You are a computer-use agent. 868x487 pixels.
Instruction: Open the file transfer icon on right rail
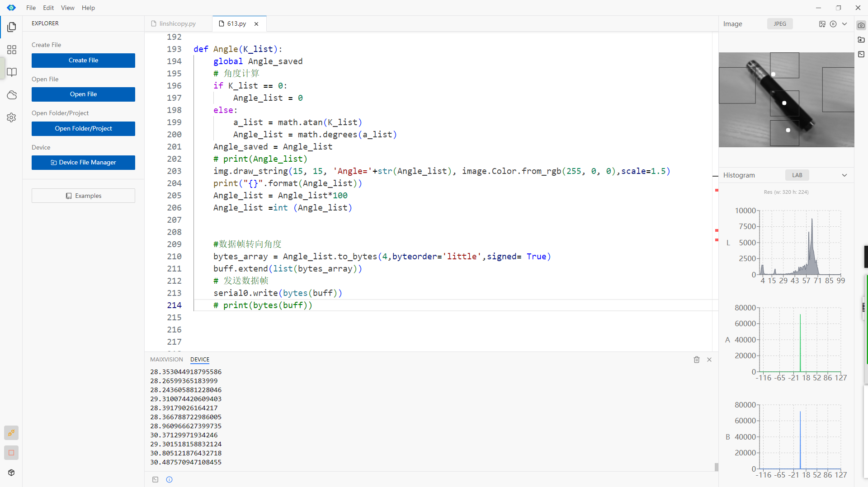861,40
